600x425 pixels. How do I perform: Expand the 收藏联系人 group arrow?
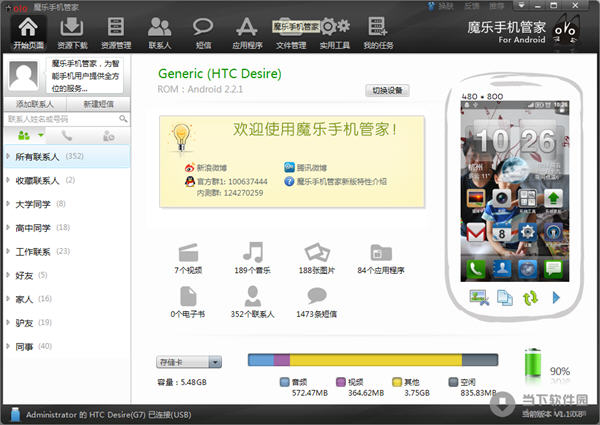coord(8,180)
